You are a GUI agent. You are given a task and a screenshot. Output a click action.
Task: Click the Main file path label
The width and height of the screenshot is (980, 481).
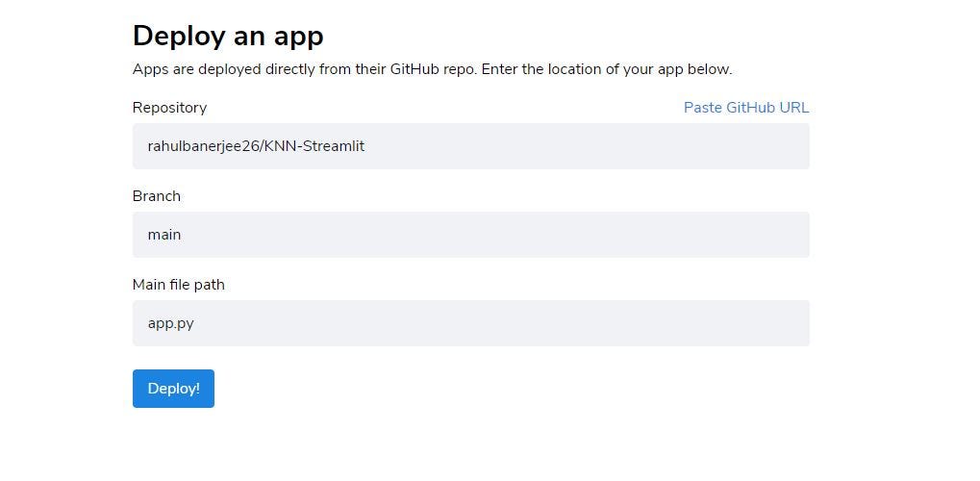click(179, 285)
